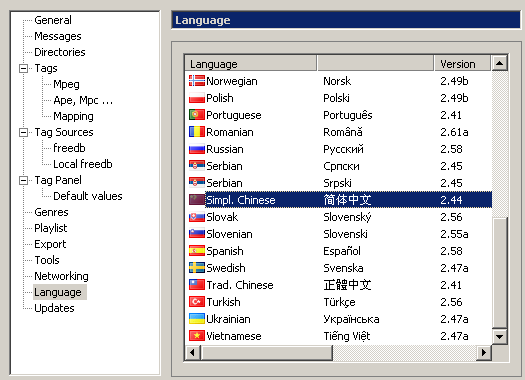Screen dimensions: 525x380
Task: Choose the 正體中文 native name
Action: click(347, 285)
